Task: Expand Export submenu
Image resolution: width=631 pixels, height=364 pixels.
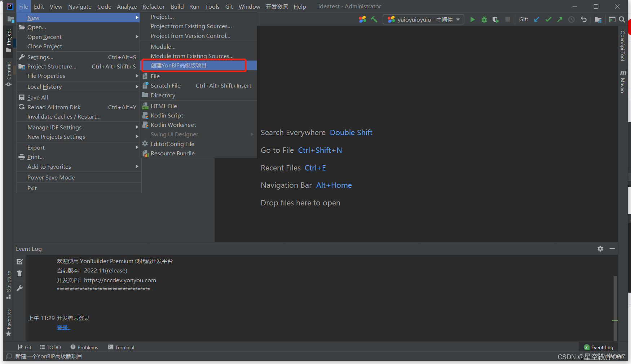Action: click(79, 147)
